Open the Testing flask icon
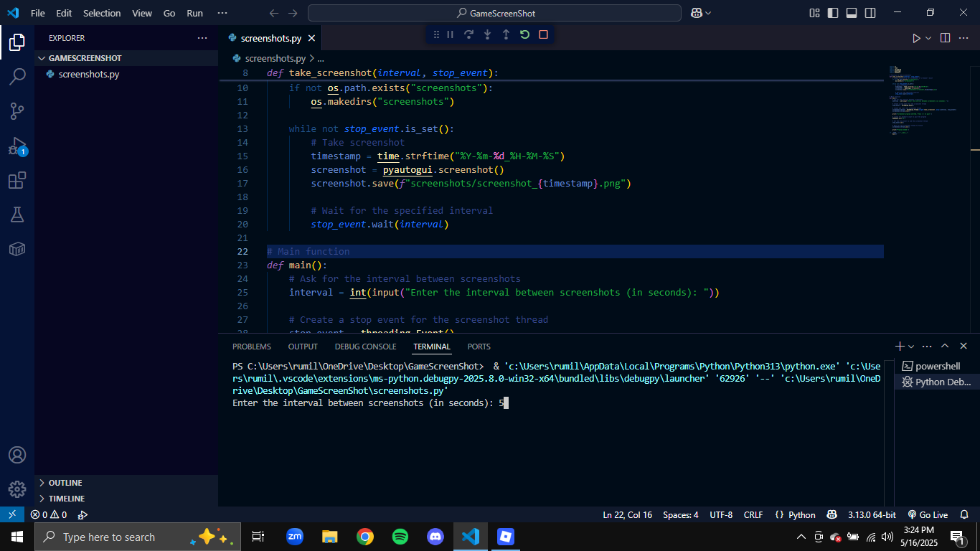Image resolution: width=980 pixels, height=551 pixels. click(17, 215)
